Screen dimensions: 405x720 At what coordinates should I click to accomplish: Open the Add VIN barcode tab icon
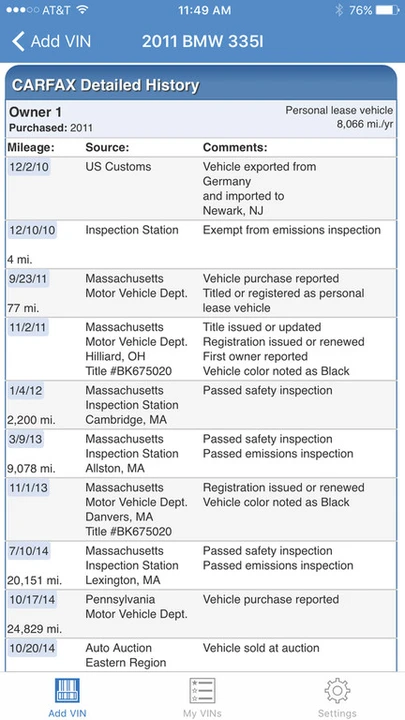click(67, 691)
